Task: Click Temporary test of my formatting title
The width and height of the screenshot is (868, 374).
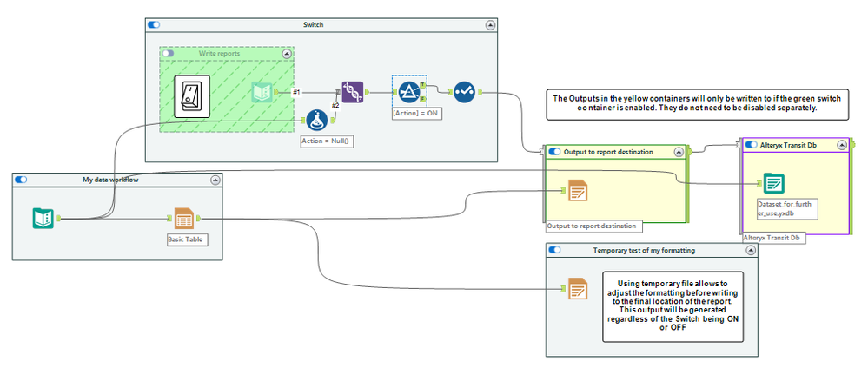Action: (x=644, y=250)
